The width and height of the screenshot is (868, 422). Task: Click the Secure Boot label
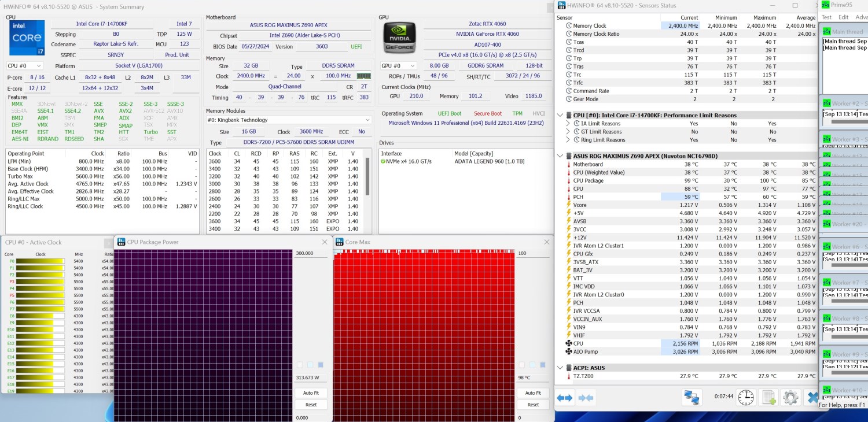coord(488,113)
